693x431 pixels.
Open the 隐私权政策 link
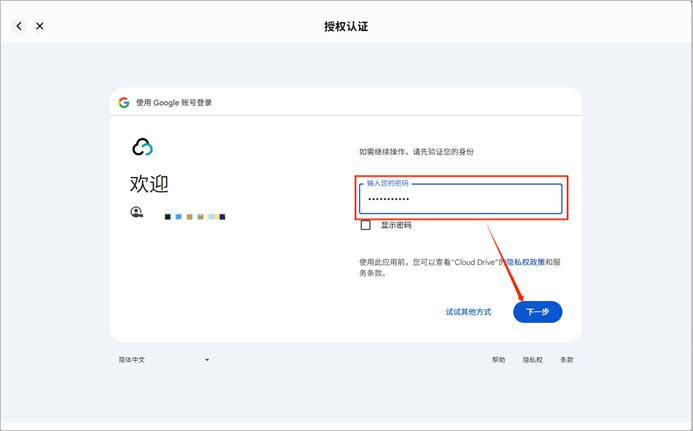[525, 262]
